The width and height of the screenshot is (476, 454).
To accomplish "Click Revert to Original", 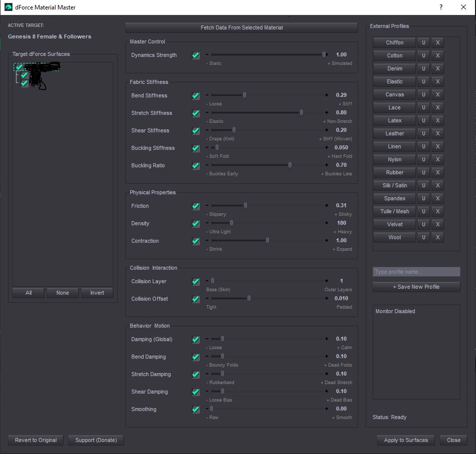I will tap(36, 440).
